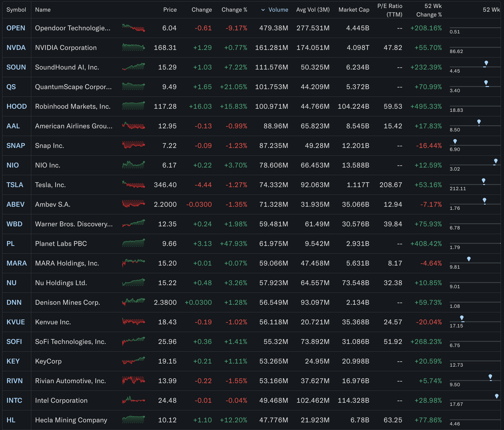504x430 pixels.
Task: Click the QuantumScape 52-week range slider
Action: tap(475, 86)
